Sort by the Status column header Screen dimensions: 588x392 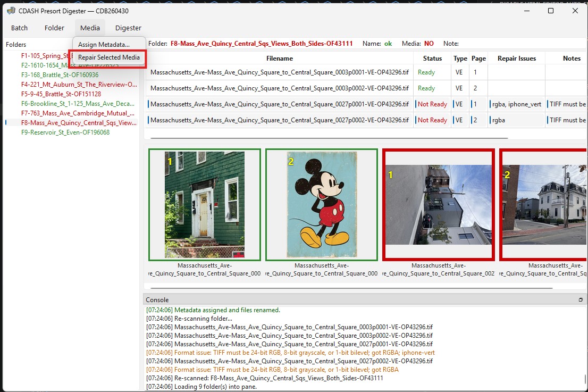[x=432, y=58]
